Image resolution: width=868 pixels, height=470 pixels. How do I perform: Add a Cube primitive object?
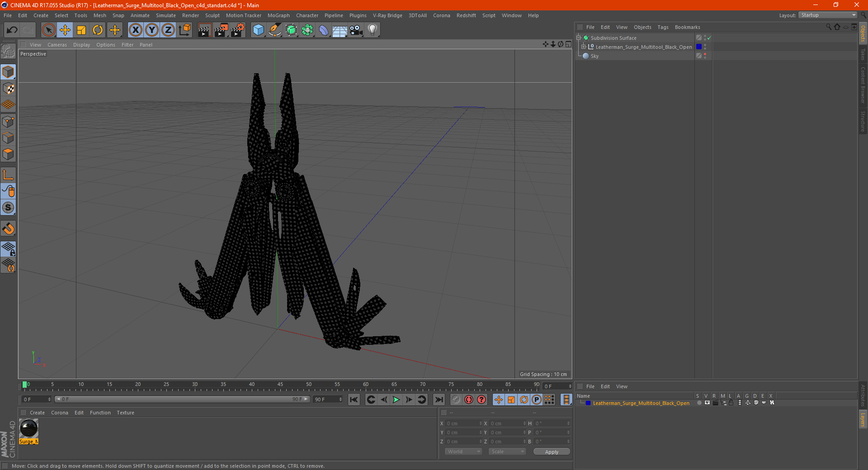258,30
